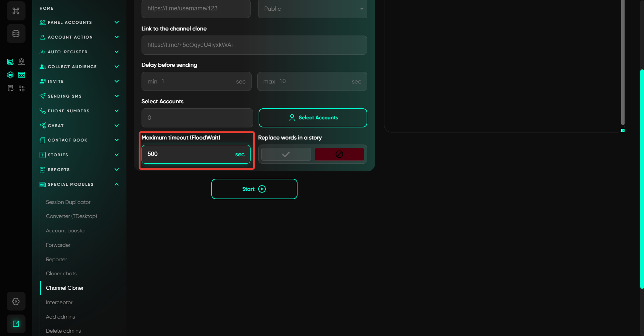The image size is (644, 336).
Task: Click the external link icon at bottom-left
Action: tap(16, 324)
